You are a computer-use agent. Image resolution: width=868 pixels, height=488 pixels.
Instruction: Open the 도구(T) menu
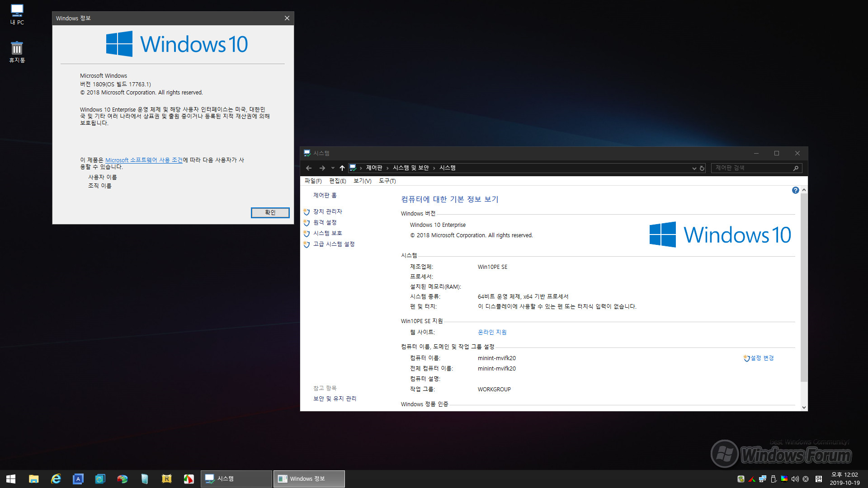click(387, 181)
